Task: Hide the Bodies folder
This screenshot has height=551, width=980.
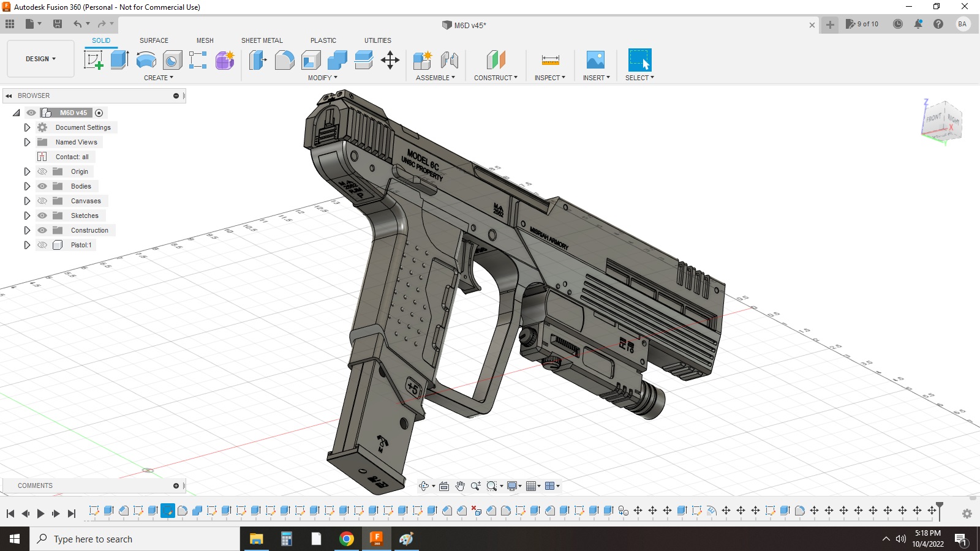Action: [42, 186]
